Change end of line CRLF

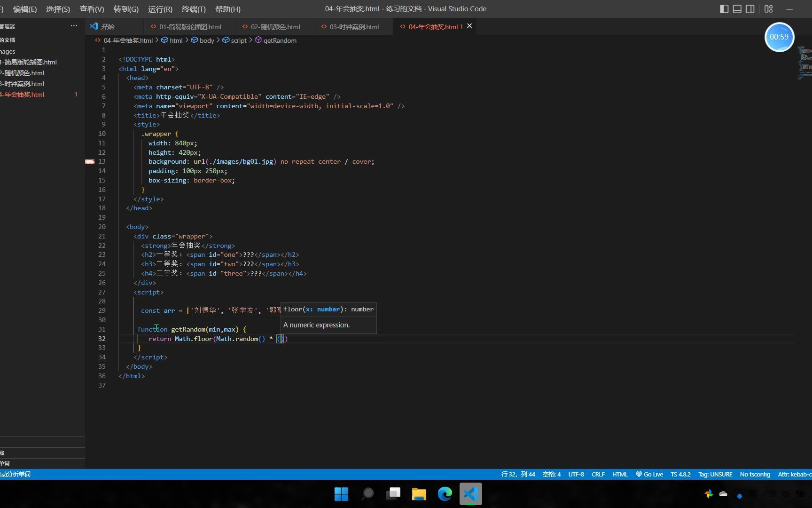pyautogui.click(x=598, y=474)
